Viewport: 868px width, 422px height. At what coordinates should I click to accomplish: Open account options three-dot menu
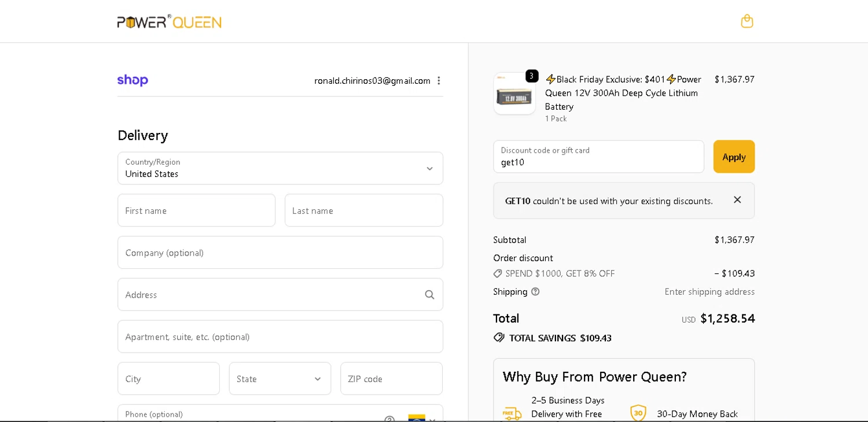[439, 80]
